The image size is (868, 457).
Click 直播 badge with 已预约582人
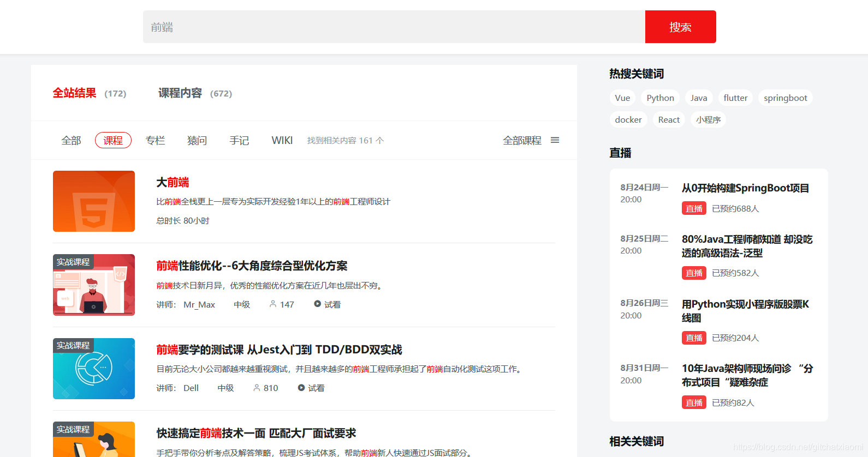pos(694,273)
